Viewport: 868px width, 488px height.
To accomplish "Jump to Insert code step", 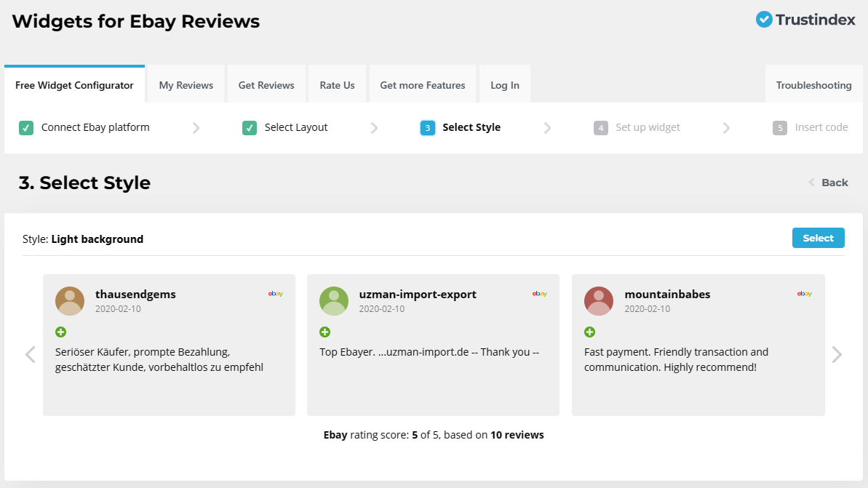I will pos(821,127).
